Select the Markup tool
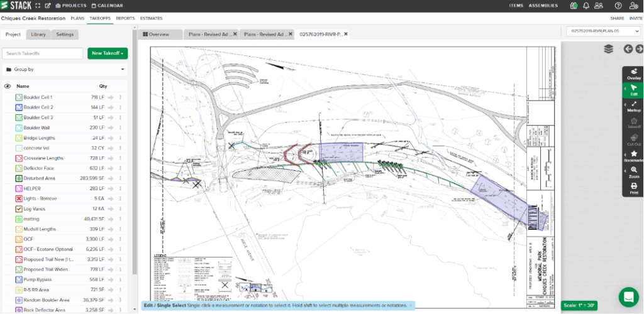 click(634, 107)
